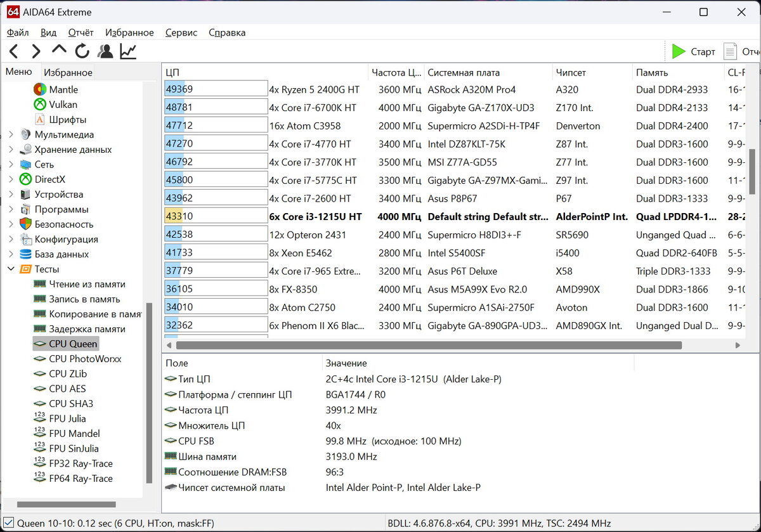Click the Mantle tree icon
The height and width of the screenshot is (532, 761).
tap(39, 89)
